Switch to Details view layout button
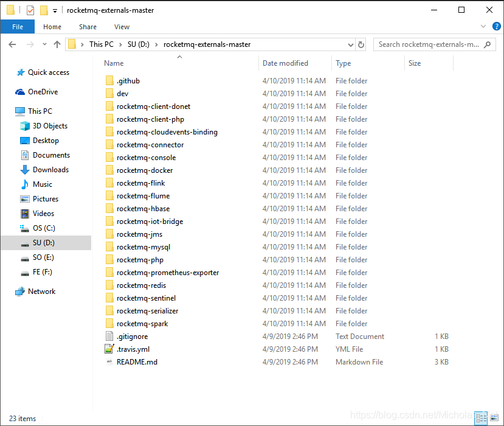504x426 pixels. (x=481, y=418)
